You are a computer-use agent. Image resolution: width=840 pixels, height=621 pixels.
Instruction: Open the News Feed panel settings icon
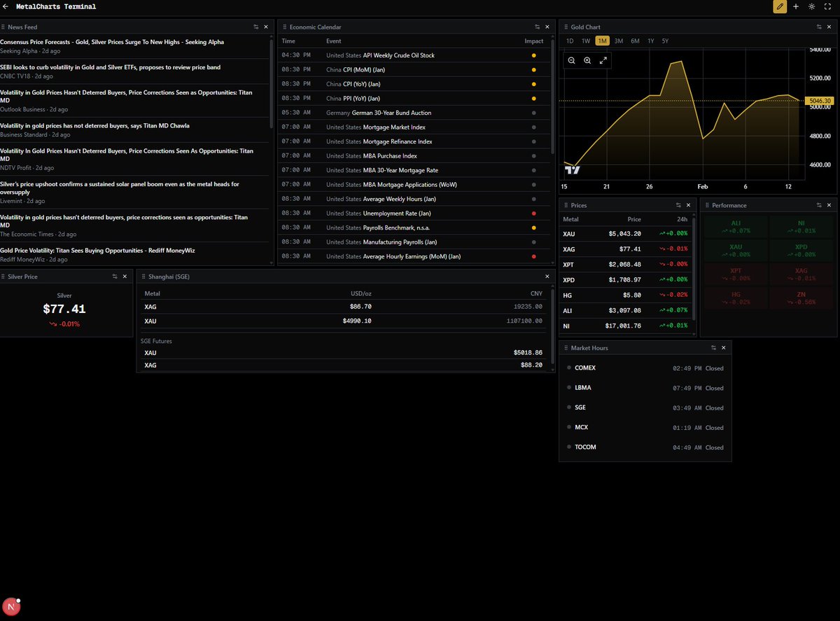pos(256,27)
